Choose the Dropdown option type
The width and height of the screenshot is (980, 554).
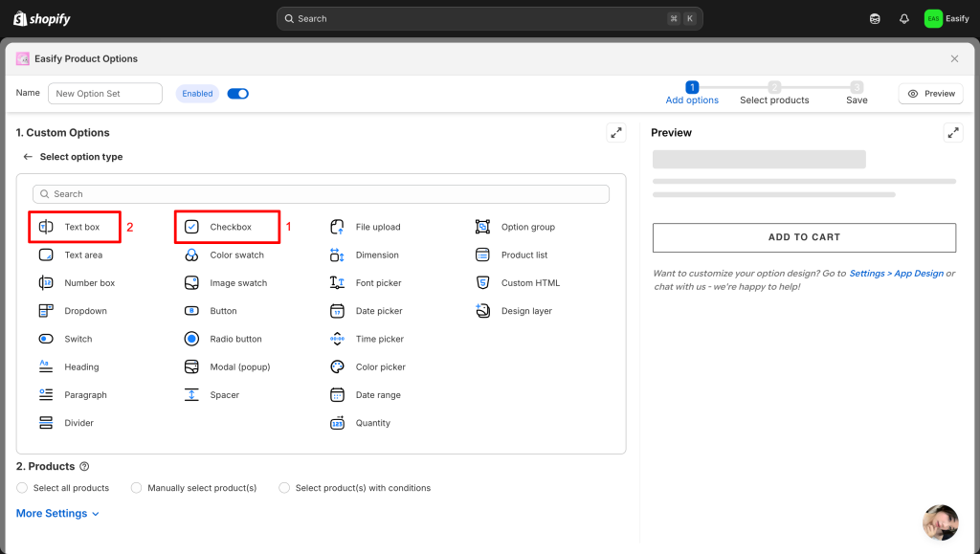coord(85,311)
